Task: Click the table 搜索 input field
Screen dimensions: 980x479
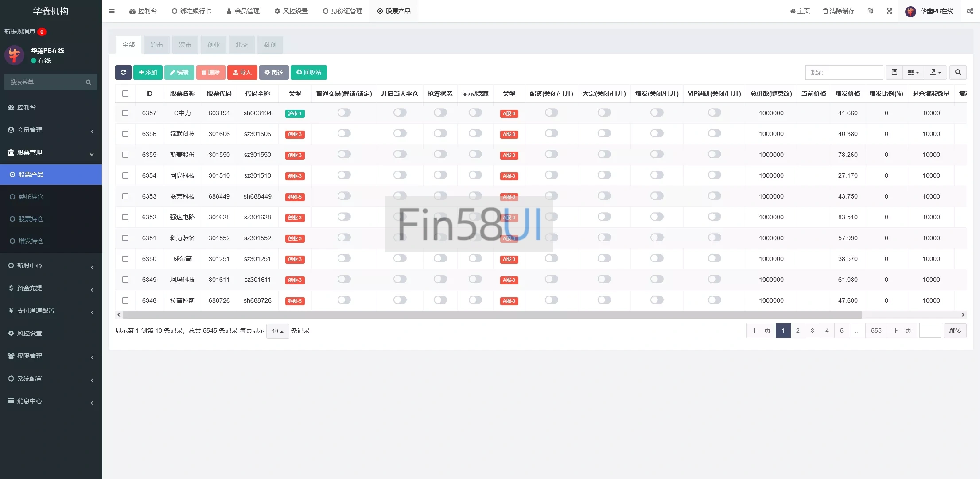Action: pos(844,72)
